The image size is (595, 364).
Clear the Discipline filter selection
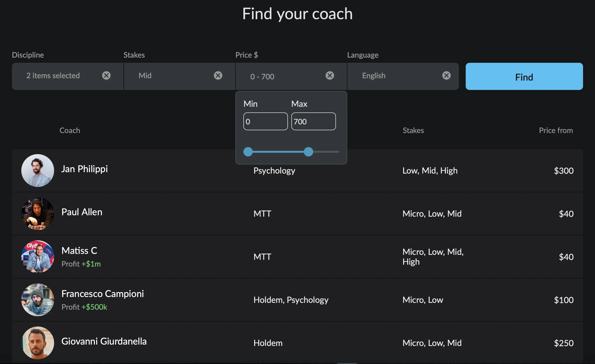coord(106,76)
